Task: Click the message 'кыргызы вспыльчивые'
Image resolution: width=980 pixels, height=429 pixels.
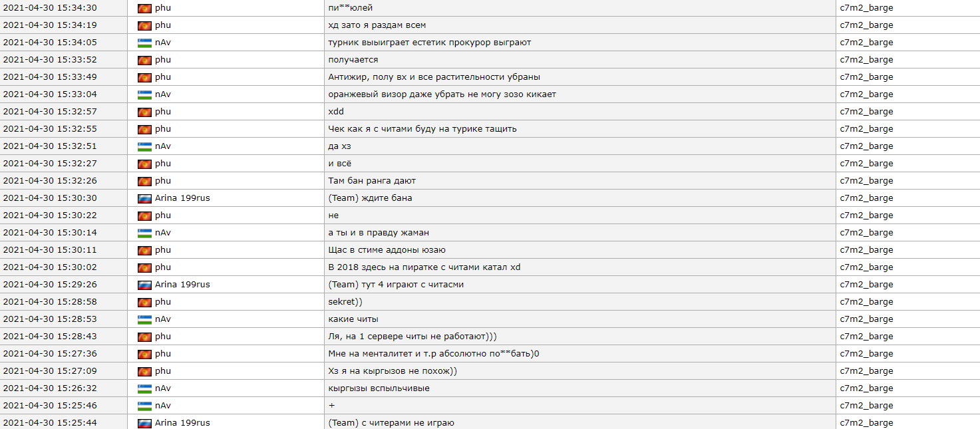Action: (379, 388)
